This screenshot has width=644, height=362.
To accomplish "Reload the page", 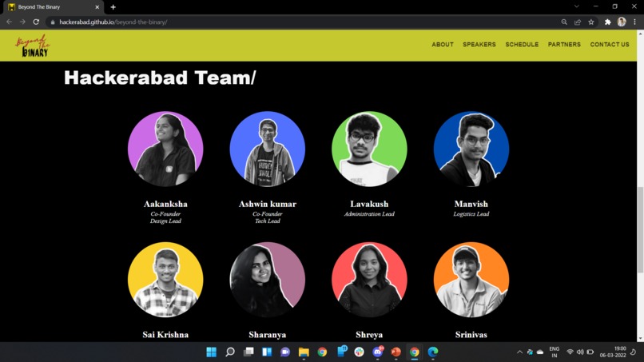I will [x=36, y=22].
